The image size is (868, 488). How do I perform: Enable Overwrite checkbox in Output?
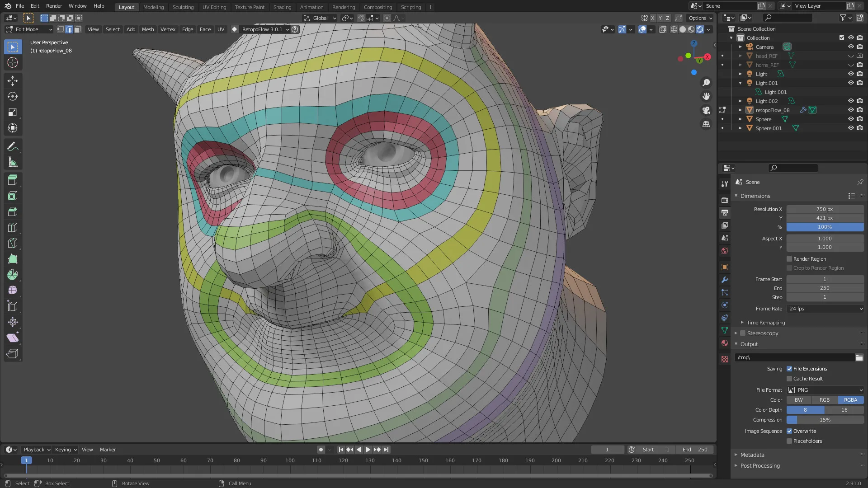[790, 431]
